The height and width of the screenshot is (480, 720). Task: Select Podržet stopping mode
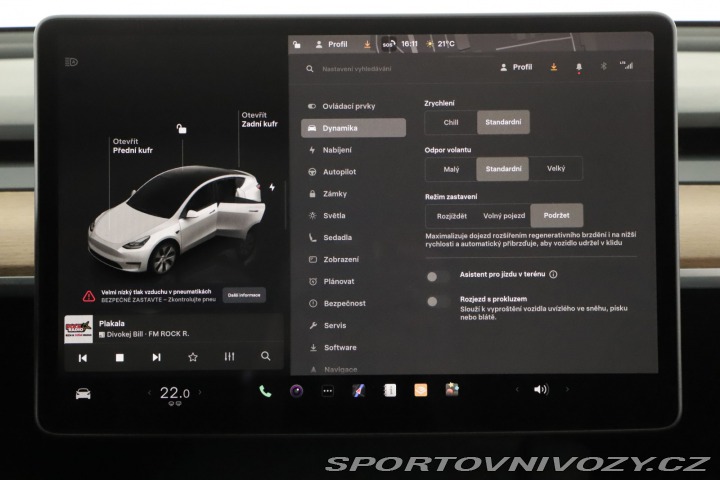557,215
